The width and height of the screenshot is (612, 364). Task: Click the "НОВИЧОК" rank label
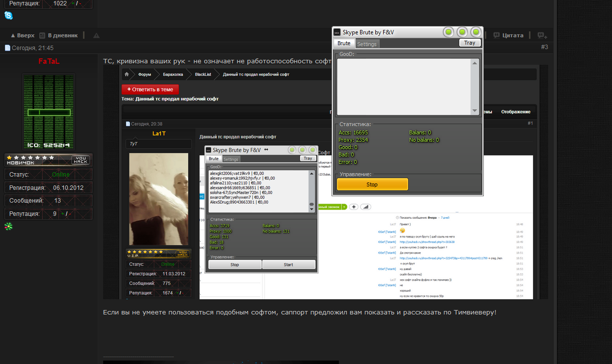tap(20, 162)
